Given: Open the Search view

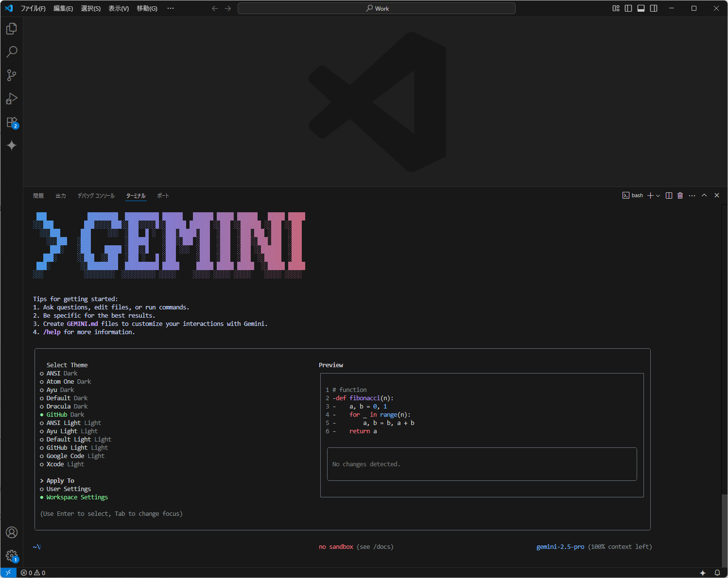Looking at the screenshot, I should [x=11, y=51].
